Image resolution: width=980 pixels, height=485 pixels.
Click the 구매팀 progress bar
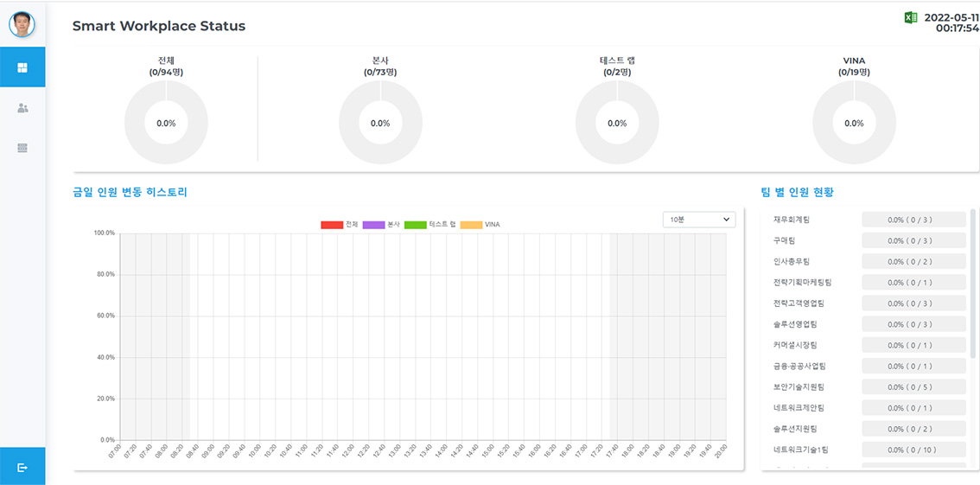(913, 240)
